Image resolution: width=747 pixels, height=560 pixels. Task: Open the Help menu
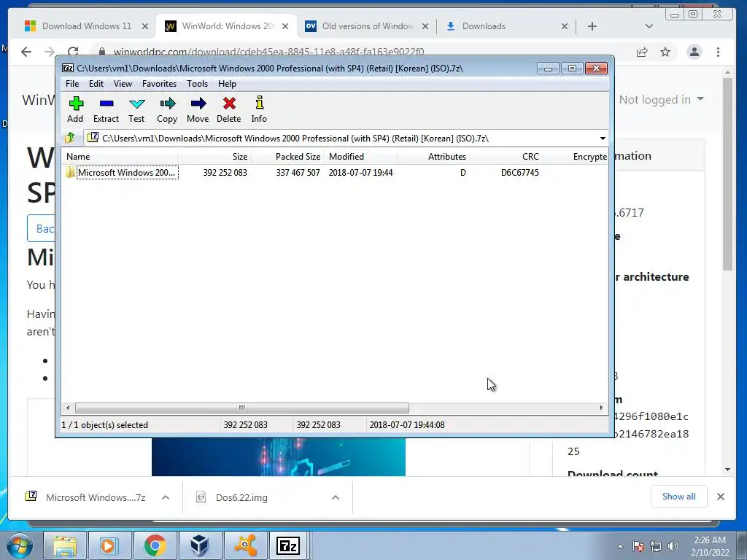coord(228,84)
